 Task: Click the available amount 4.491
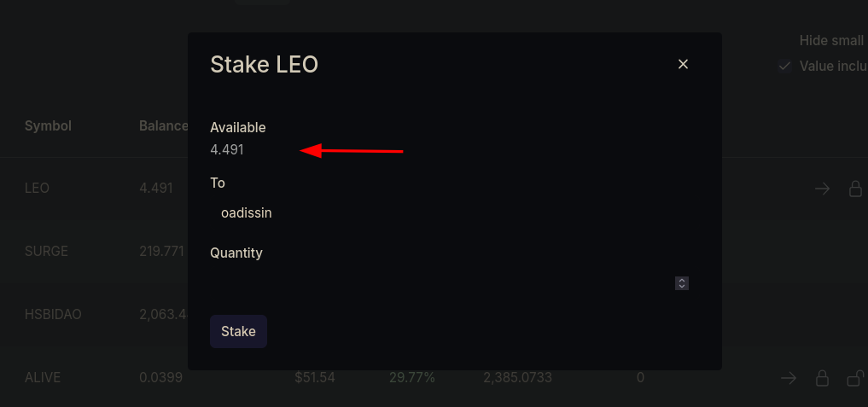point(227,149)
